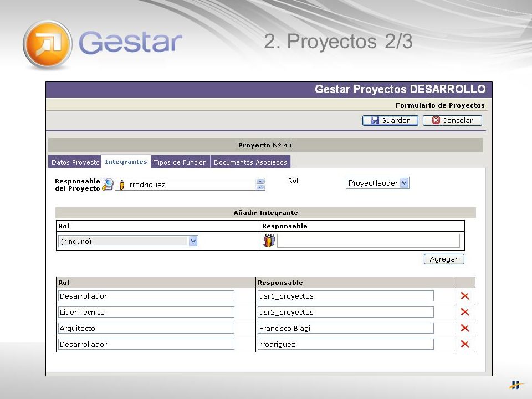Switch to the Datos Proyecto tab

75,162
